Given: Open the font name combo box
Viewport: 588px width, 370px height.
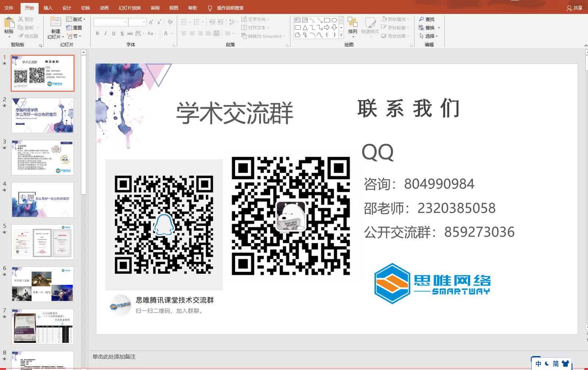Looking at the screenshot, I should pos(111,22).
